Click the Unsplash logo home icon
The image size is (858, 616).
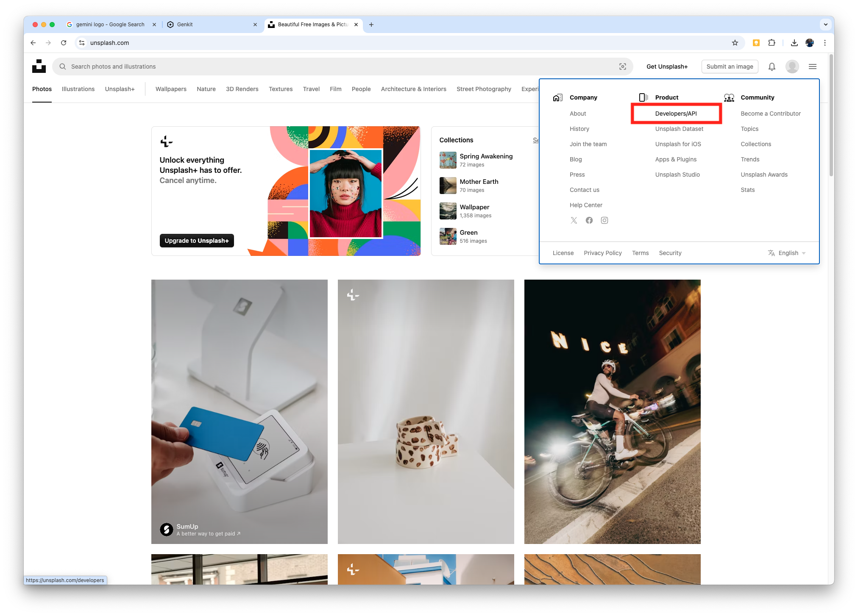point(39,67)
